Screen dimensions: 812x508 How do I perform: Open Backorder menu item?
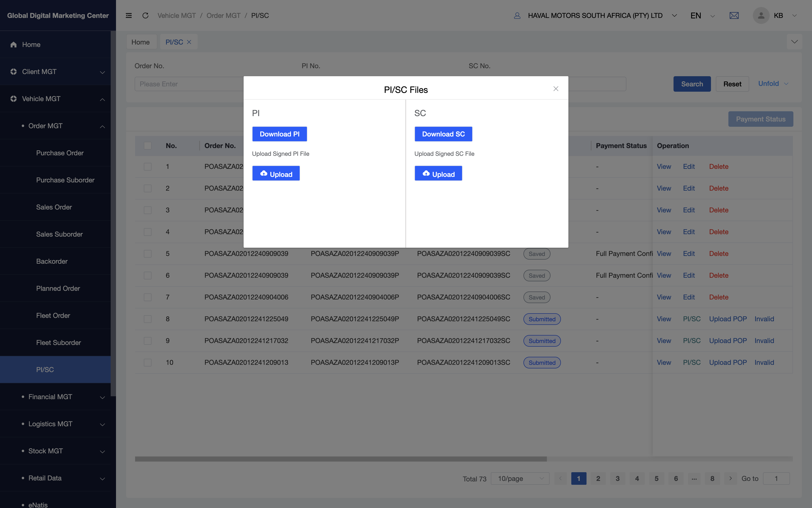[52, 261]
